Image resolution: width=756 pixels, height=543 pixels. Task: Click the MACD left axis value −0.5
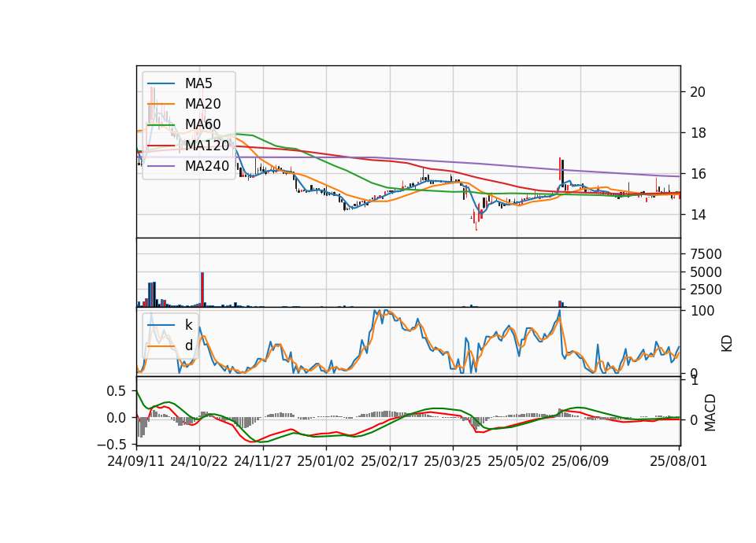pyautogui.click(x=112, y=444)
